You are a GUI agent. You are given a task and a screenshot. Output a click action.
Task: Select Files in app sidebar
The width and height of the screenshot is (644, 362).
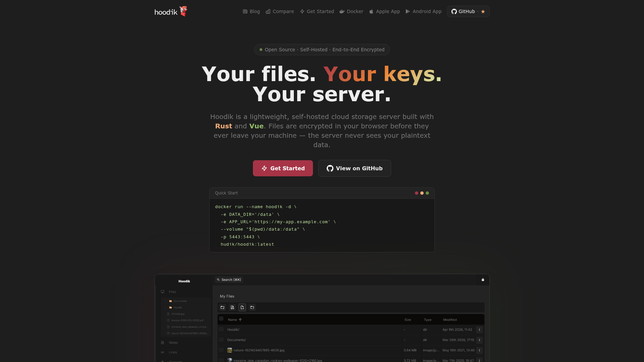(172, 292)
